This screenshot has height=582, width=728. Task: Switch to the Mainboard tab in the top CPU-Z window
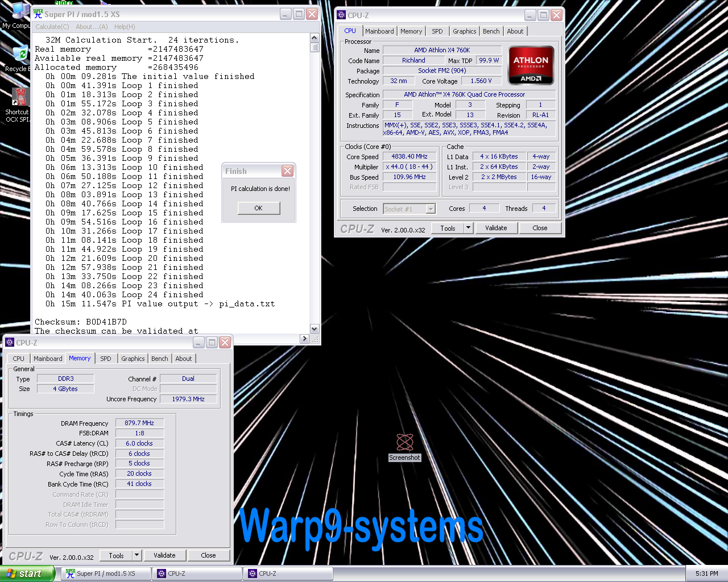tap(379, 31)
